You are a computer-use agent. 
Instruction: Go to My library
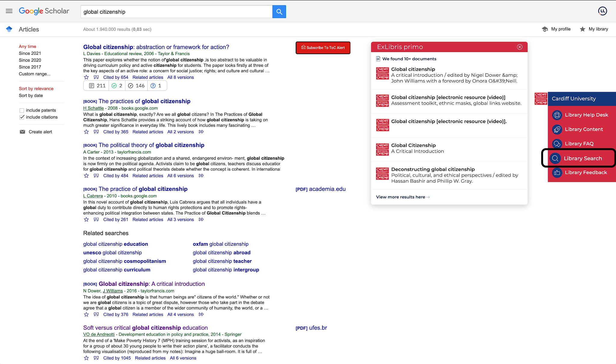click(x=594, y=29)
